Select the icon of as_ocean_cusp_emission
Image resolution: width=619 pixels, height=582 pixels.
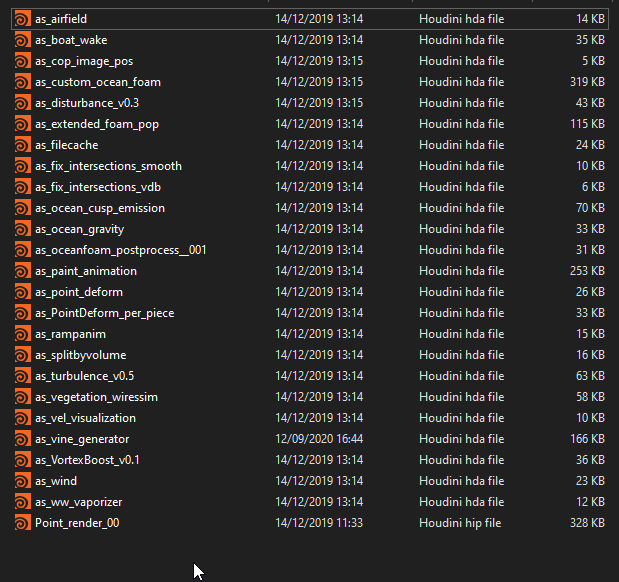coord(23,208)
